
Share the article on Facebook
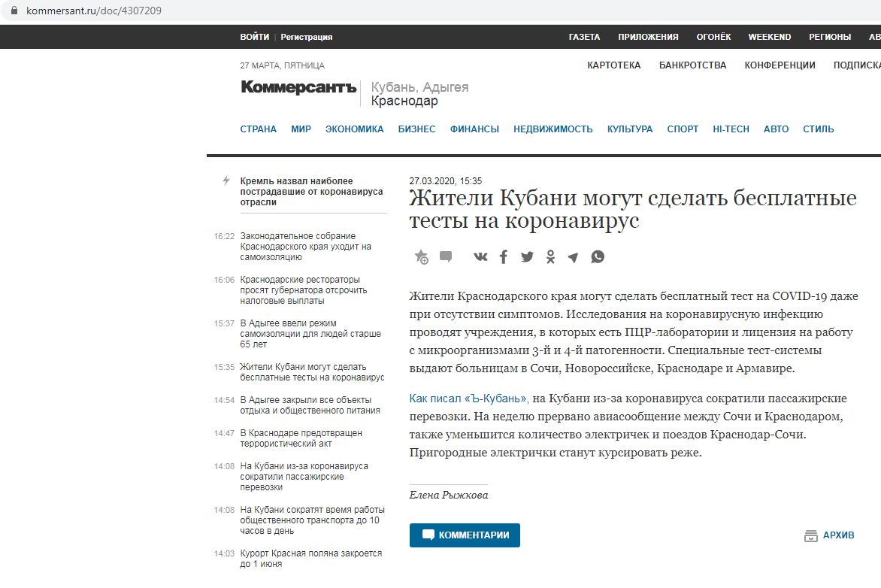point(504,257)
